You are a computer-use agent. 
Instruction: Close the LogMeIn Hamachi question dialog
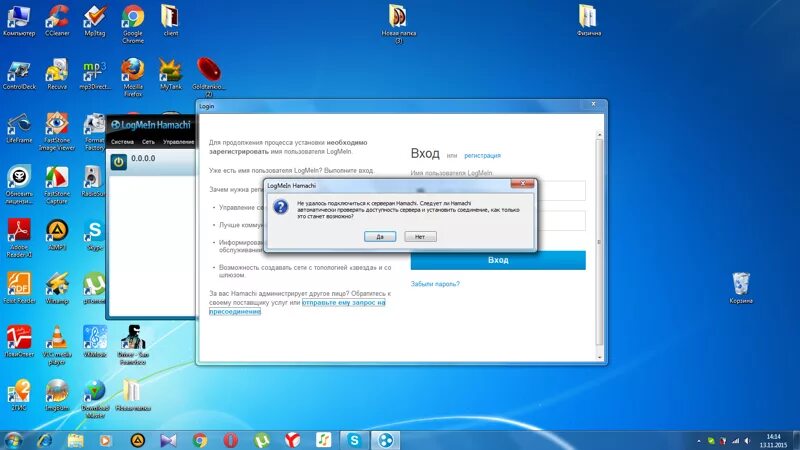tap(522, 184)
